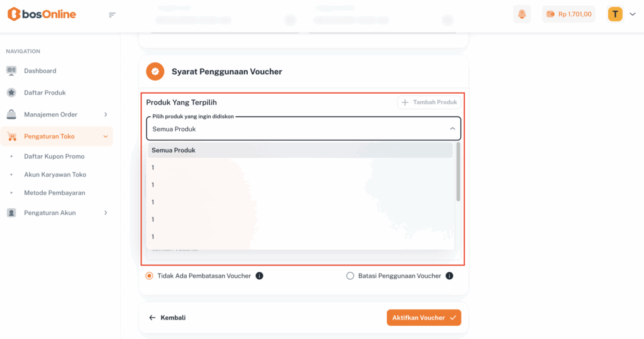Viewport: 644px width, 339px height.
Task: Open the user account dropdown arrow
Action: tap(633, 14)
